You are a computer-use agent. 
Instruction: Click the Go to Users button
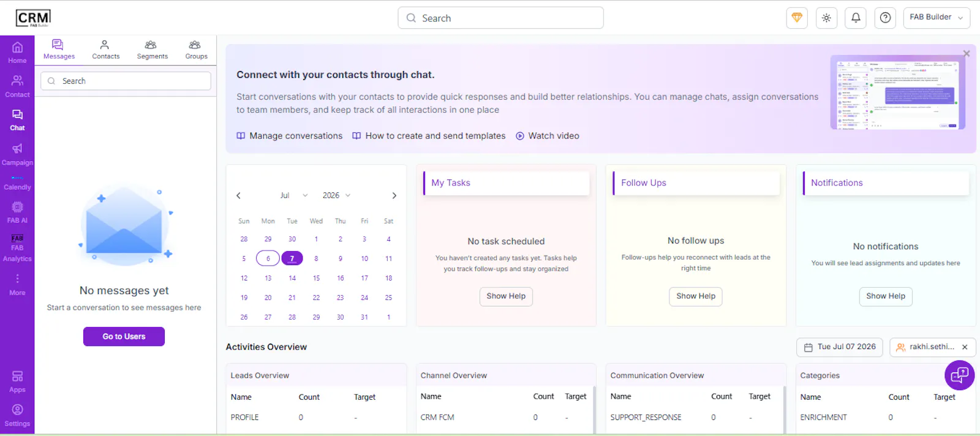pyautogui.click(x=124, y=336)
